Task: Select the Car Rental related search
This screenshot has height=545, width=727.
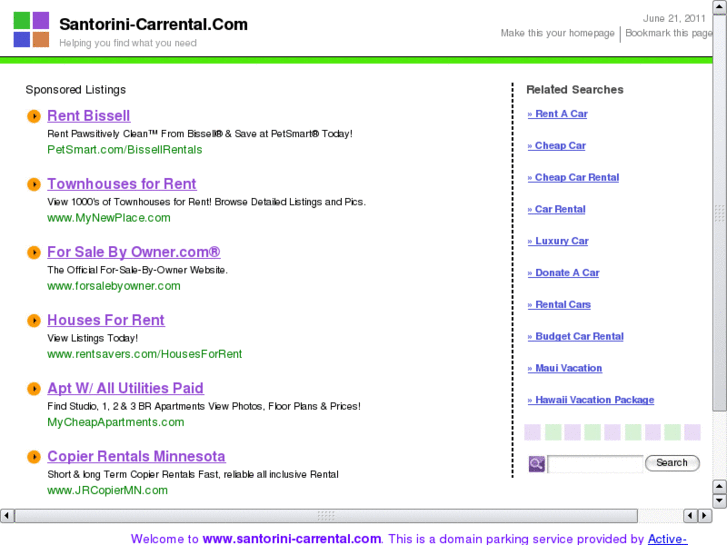Action: pos(556,209)
